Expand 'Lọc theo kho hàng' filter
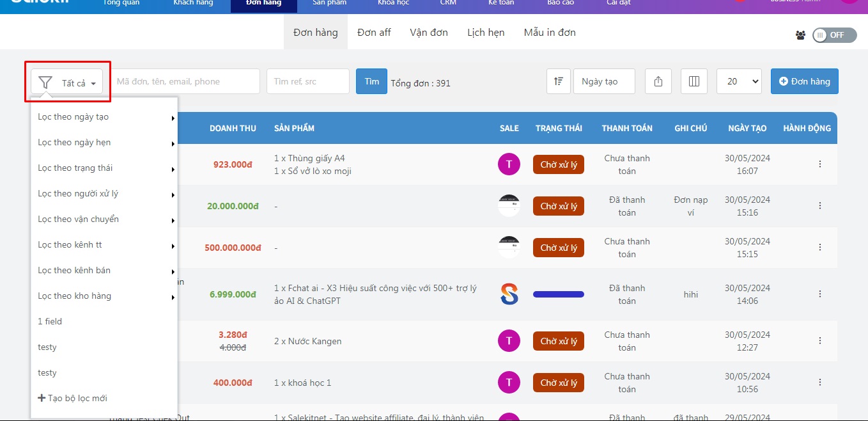Image resolution: width=868 pixels, height=421 pixels. 104,296
